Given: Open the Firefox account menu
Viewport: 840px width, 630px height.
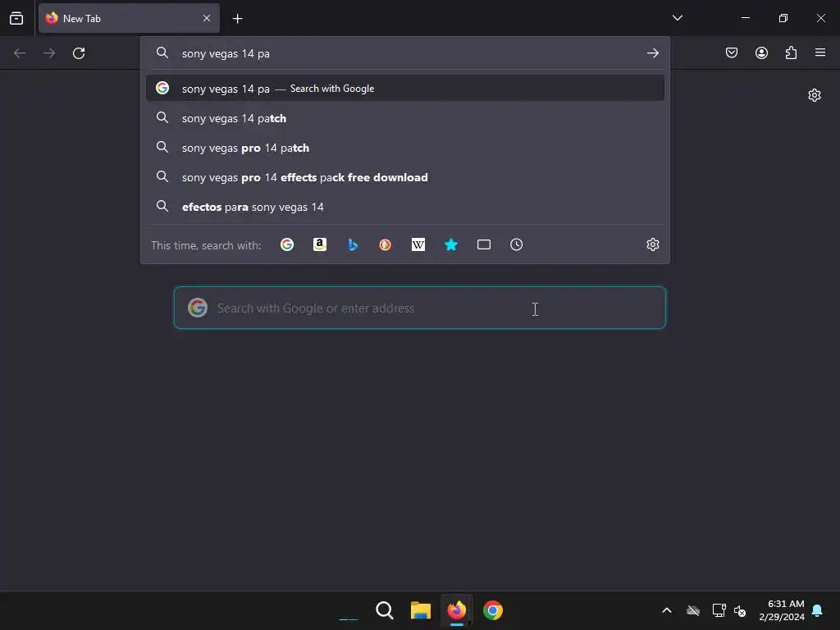Looking at the screenshot, I should coord(761,52).
